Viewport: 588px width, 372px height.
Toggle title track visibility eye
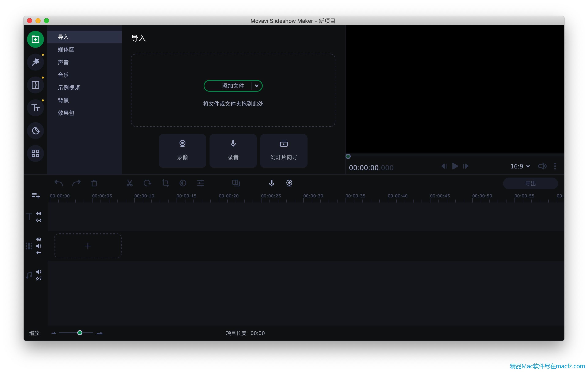pos(39,213)
